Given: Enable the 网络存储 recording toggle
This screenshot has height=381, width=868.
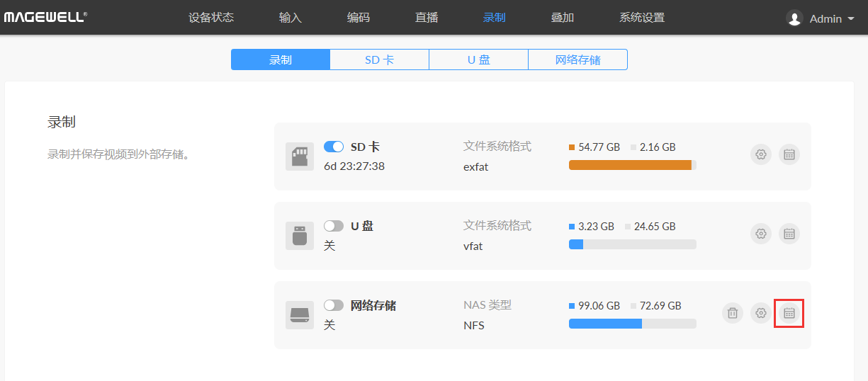Looking at the screenshot, I should 334,305.
